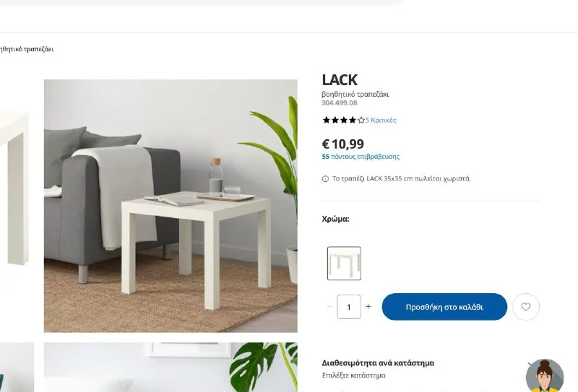
Task: Click Προσθήκη στο καλάθι button
Action: click(x=444, y=307)
